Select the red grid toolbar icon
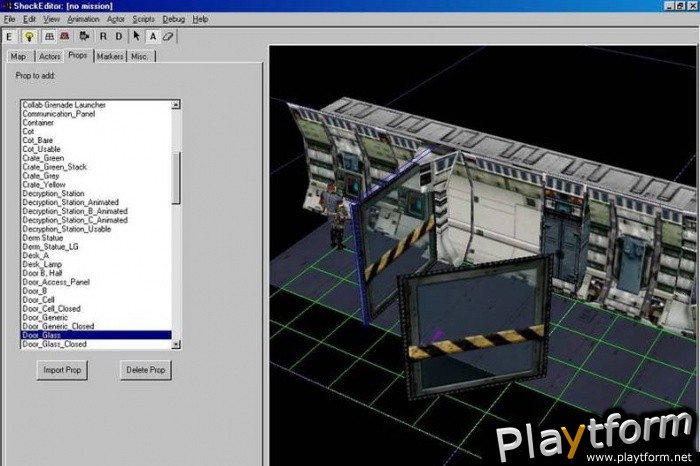Viewport: 700px width, 466px height. (65, 37)
